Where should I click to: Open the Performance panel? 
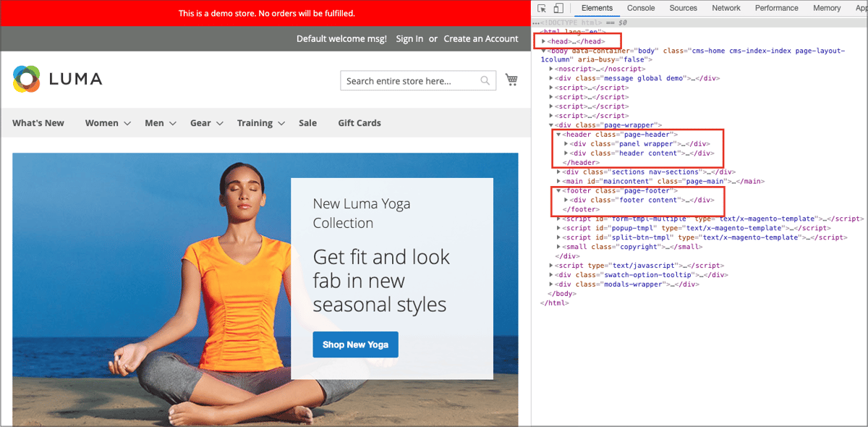776,7
